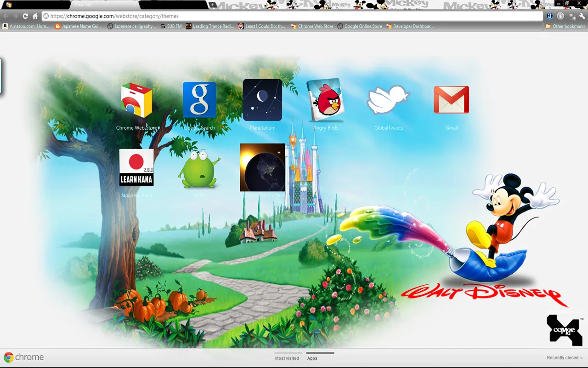Reload the current page
Viewport: 588px width, 368px height.
25,16
